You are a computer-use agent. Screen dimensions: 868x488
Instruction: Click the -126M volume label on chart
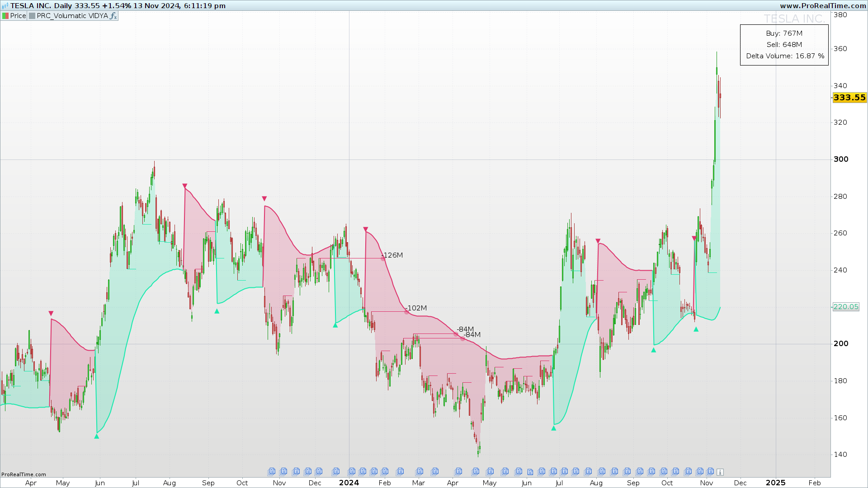tap(392, 255)
